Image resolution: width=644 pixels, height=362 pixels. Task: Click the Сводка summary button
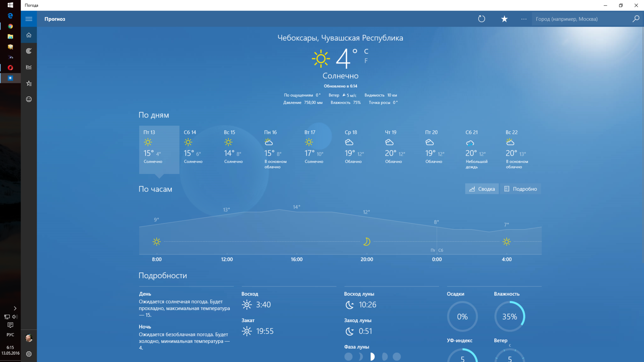482,189
